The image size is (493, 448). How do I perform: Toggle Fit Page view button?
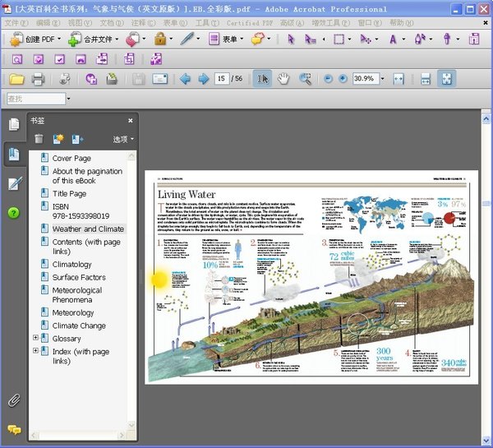click(x=446, y=79)
